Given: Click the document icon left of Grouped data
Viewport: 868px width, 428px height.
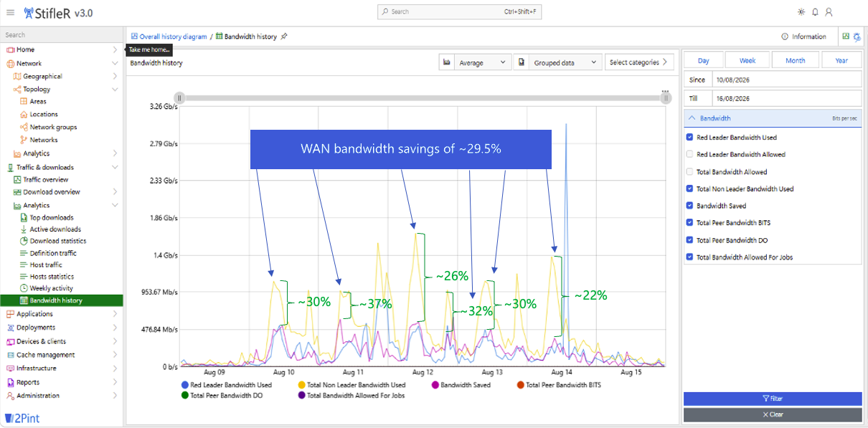Looking at the screenshot, I should click(522, 62).
